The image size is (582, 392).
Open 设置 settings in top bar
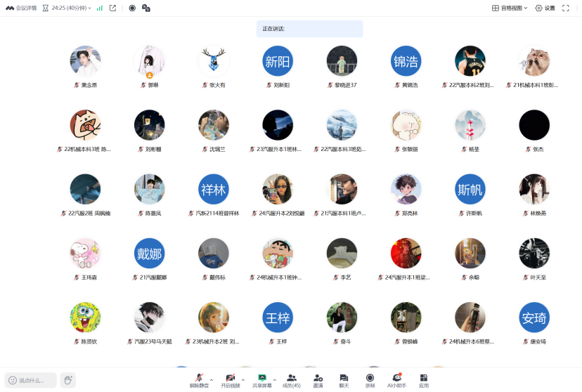tap(545, 8)
